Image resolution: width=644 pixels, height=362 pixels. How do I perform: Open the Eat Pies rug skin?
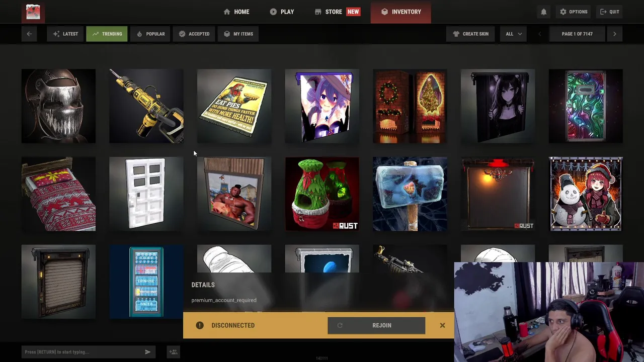pyautogui.click(x=234, y=106)
